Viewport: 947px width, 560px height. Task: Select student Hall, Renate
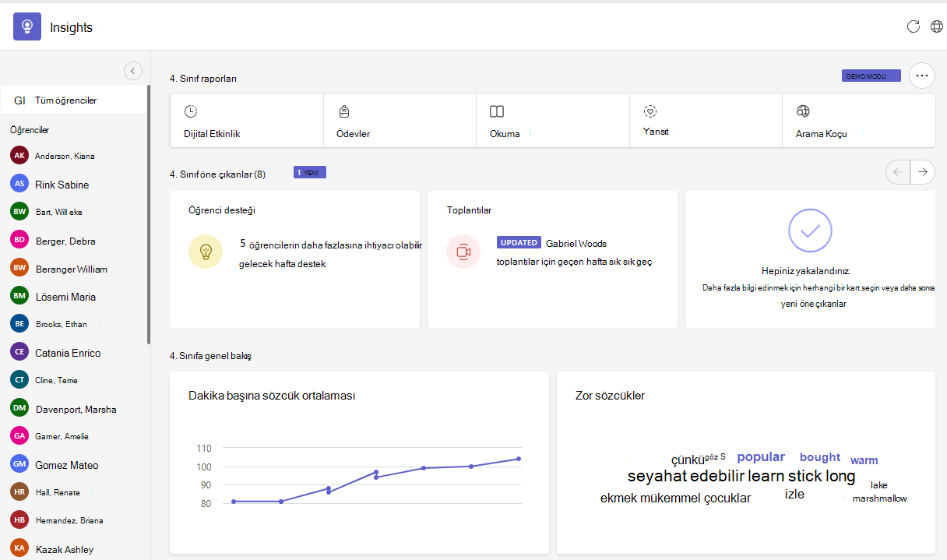click(74, 492)
